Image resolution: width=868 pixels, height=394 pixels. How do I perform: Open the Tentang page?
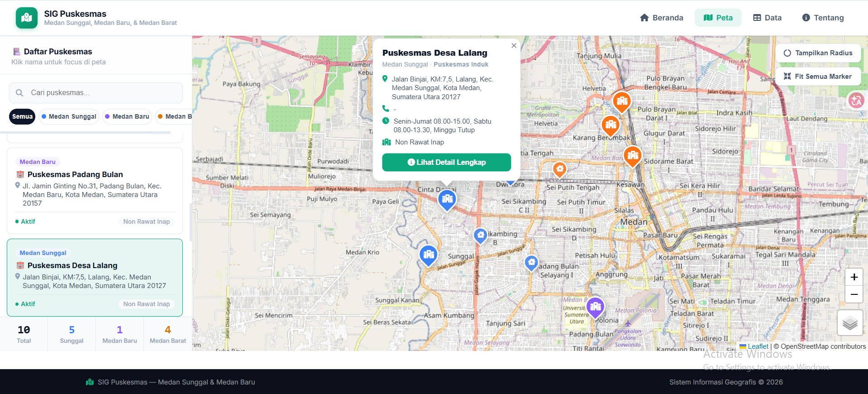[x=823, y=18]
